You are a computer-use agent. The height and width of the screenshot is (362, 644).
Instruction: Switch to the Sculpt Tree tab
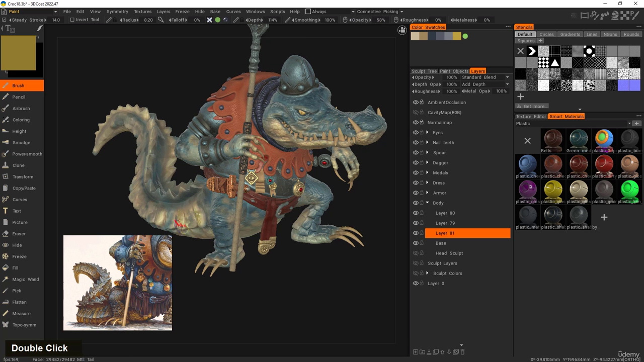[x=424, y=71]
